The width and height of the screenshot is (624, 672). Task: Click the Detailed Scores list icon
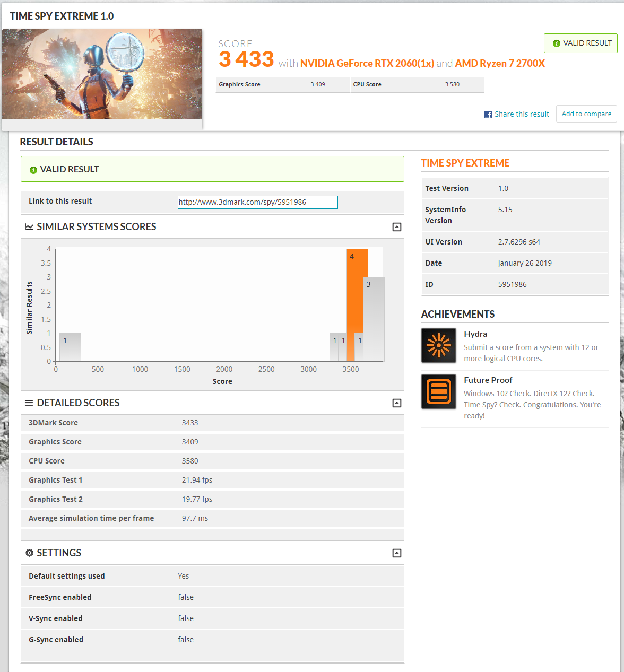[x=29, y=403]
